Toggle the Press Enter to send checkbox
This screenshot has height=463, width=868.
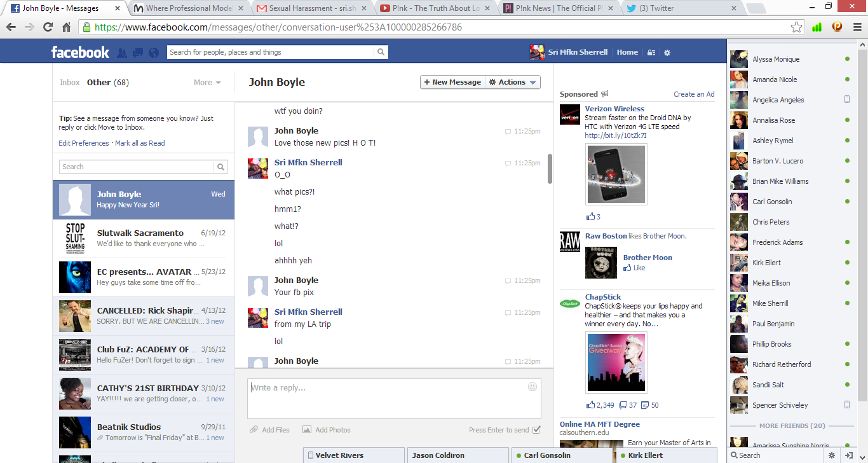tap(536, 430)
